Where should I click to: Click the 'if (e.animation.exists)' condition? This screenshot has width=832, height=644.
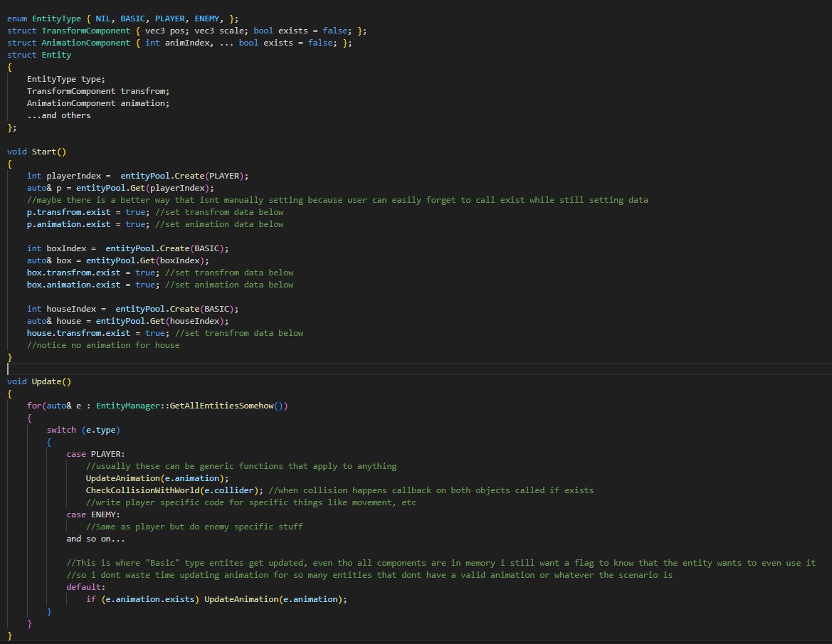(x=143, y=599)
